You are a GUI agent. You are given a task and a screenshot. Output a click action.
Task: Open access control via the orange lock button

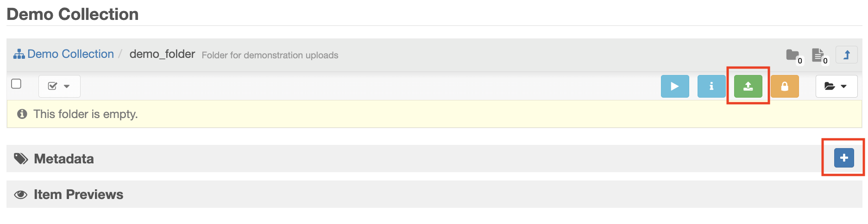(x=784, y=86)
